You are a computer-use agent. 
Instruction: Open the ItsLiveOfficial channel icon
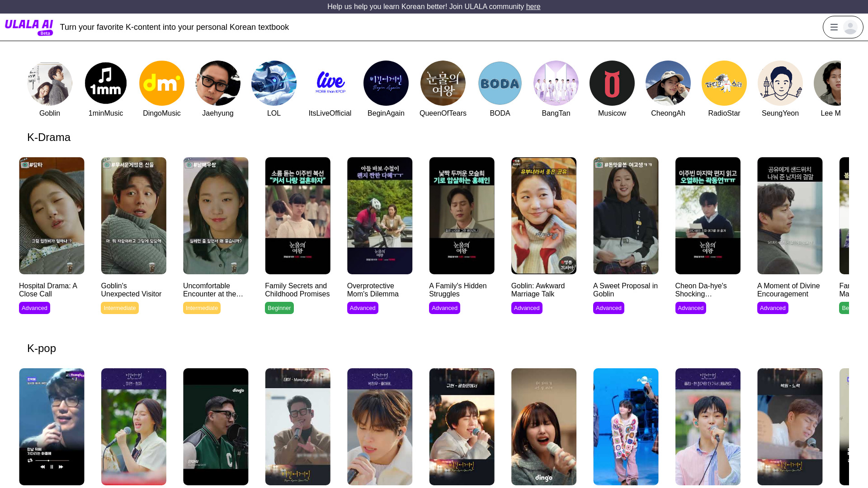click(330, 83)
